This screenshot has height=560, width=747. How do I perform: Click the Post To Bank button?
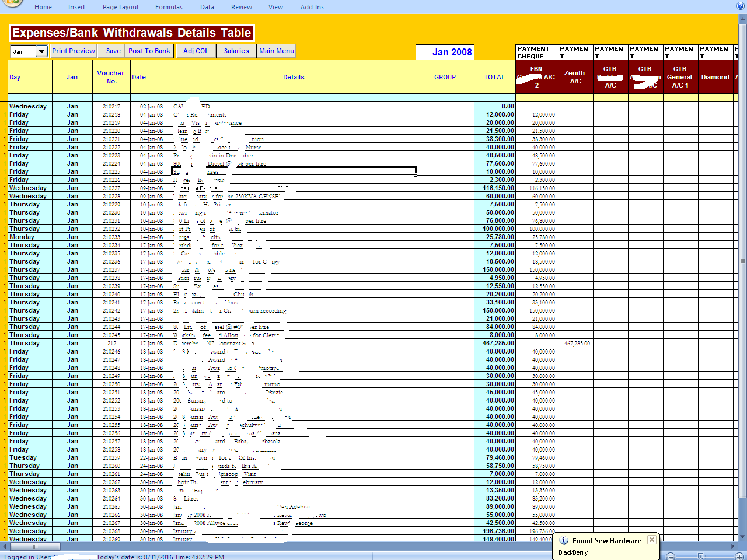click(149, 51)
